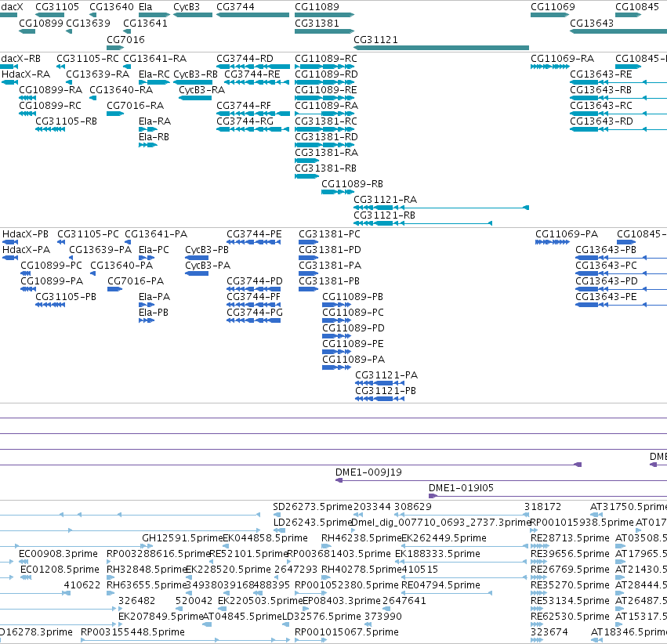
Task: Select protein CG31381-PC
Action: coord(308,242)
